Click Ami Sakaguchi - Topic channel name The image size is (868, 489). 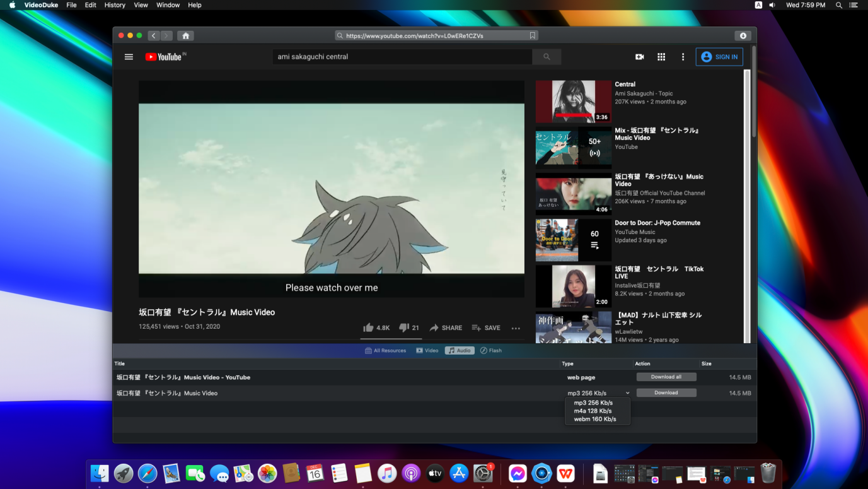[x=644, y=93]
